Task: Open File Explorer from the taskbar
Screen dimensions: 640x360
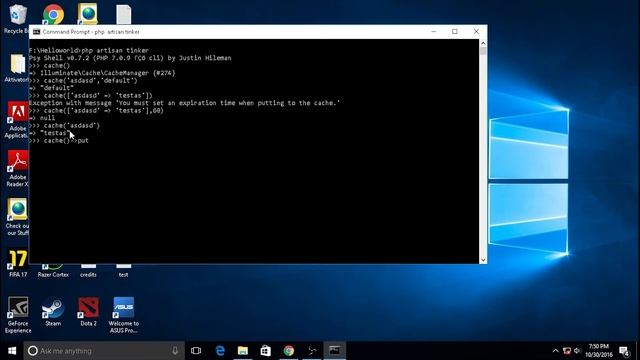Action: click(x=243, y=351)
